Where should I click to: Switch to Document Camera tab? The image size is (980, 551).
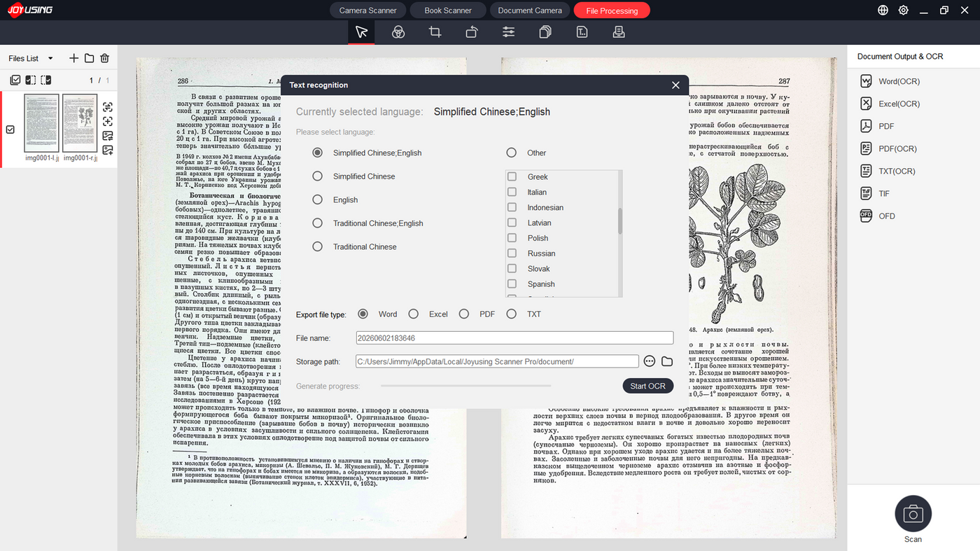pyautogui.click(x=530, y=11)
